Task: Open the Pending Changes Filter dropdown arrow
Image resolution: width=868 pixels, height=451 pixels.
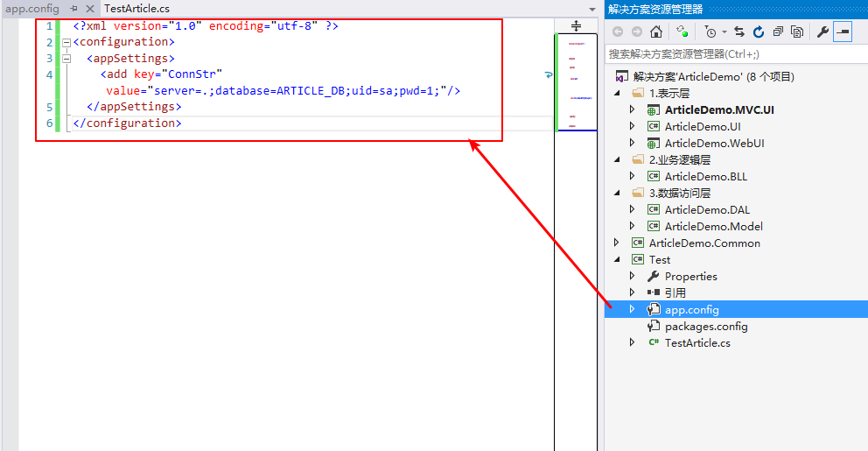Action: tap(724, 32)
